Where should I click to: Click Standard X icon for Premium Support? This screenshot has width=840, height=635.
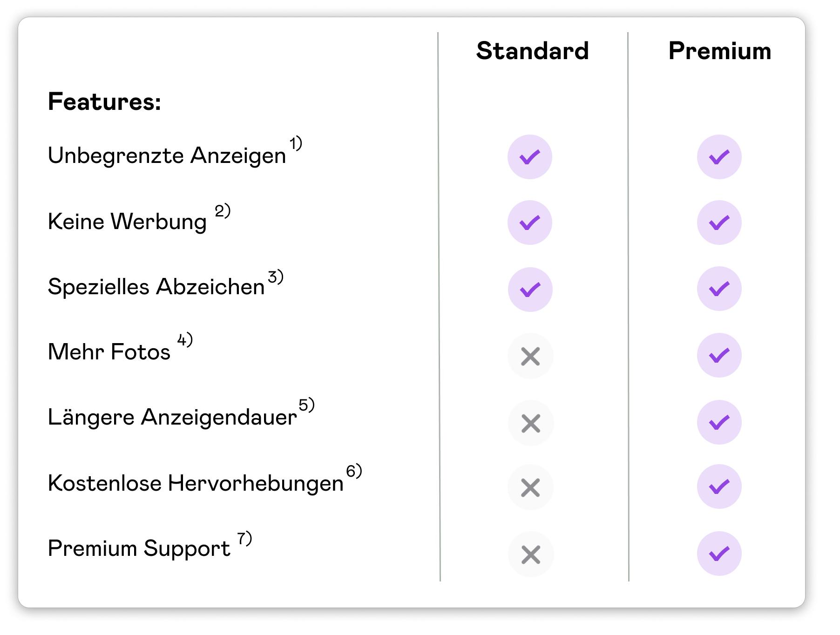(531, 554)
